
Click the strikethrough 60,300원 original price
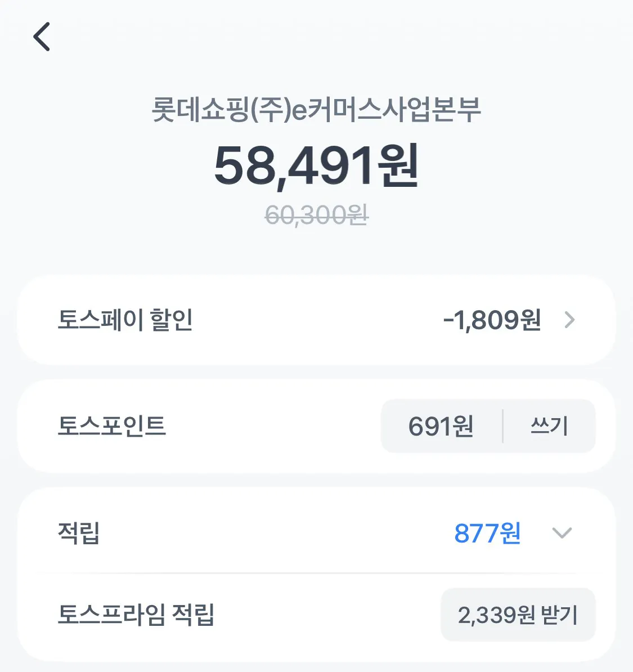316,214
